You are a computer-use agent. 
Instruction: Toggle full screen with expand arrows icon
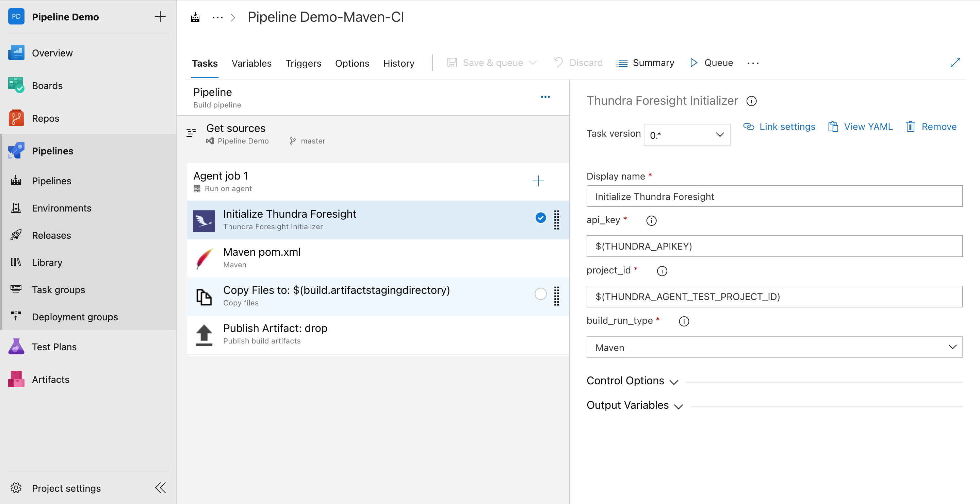(x=955, y=63)
